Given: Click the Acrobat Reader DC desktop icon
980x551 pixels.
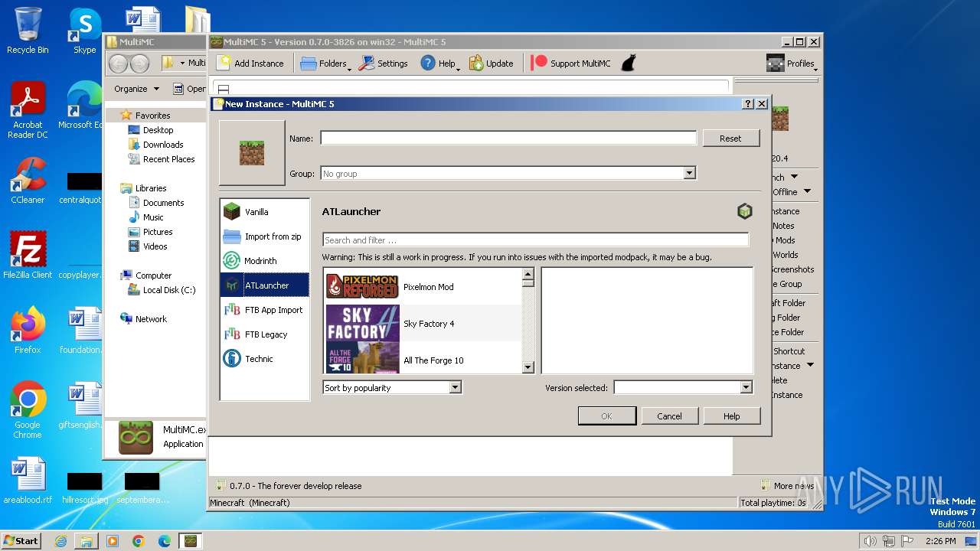Looking at the screenshot, I should tap(28, 110).
